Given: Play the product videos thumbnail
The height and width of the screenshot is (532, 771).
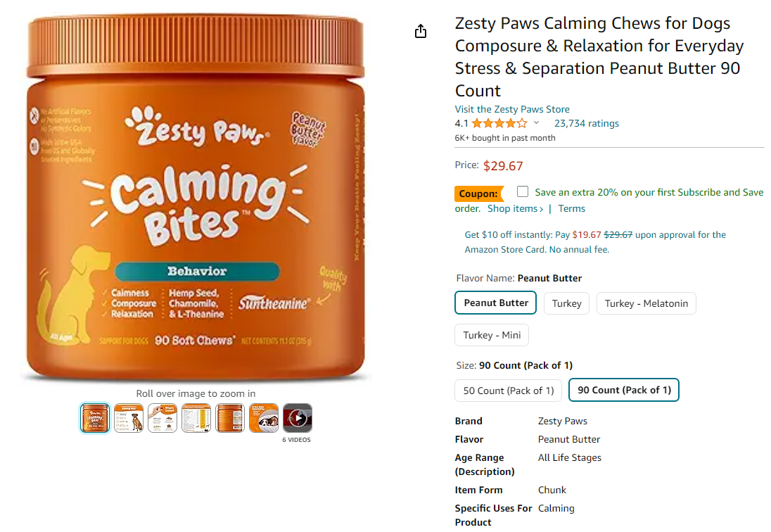Looking at the screenshot, I should (298, 418).
